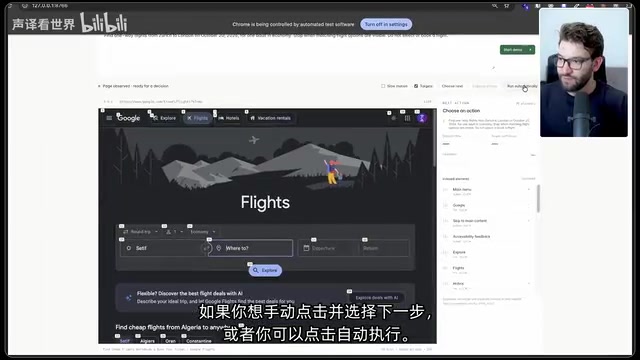Open the Google Flights hamburger main menu

109,118
